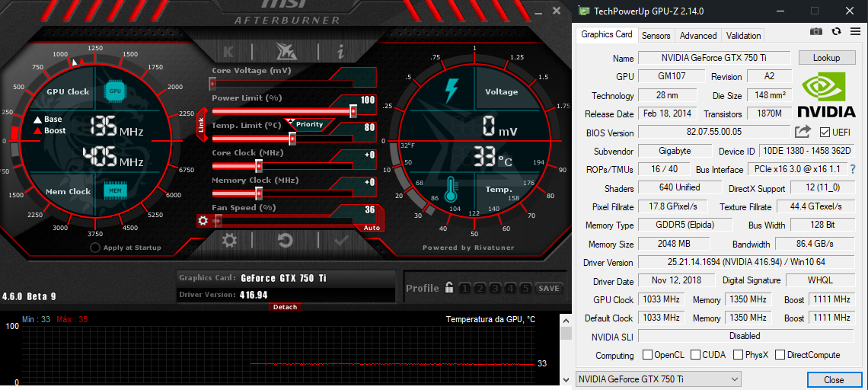Click the graph scrollbar down arrow
The image size is (868, 390).
(565, 380)
